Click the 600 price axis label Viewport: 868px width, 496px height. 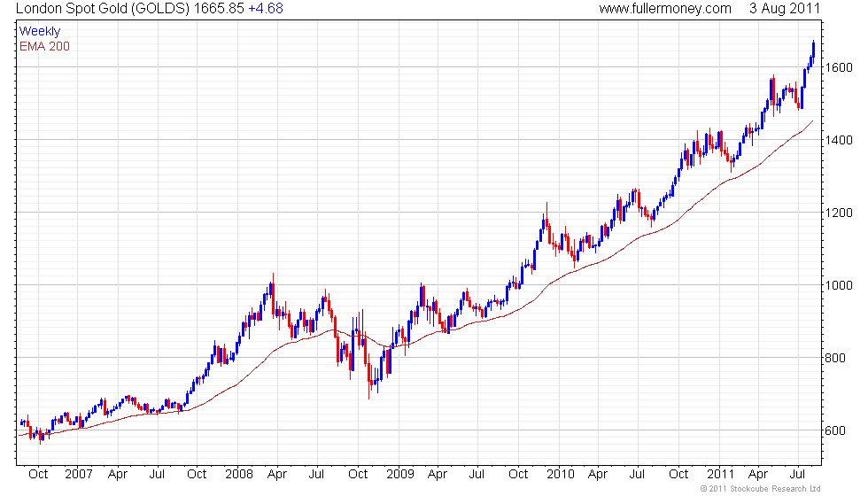coord(834,430)
